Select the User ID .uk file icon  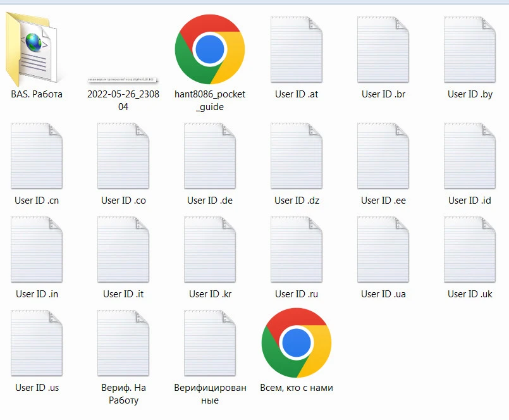coord(470,249)
